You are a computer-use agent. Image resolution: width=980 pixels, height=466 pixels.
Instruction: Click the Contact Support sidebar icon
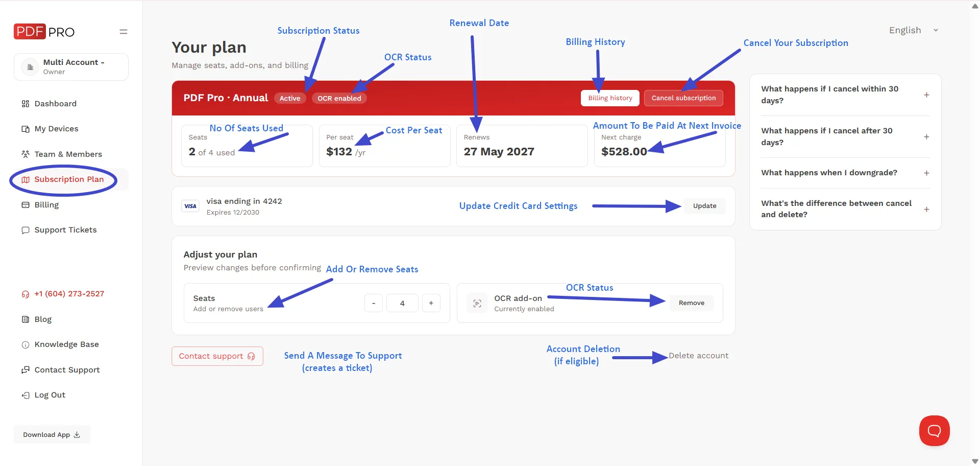(26, 370)
